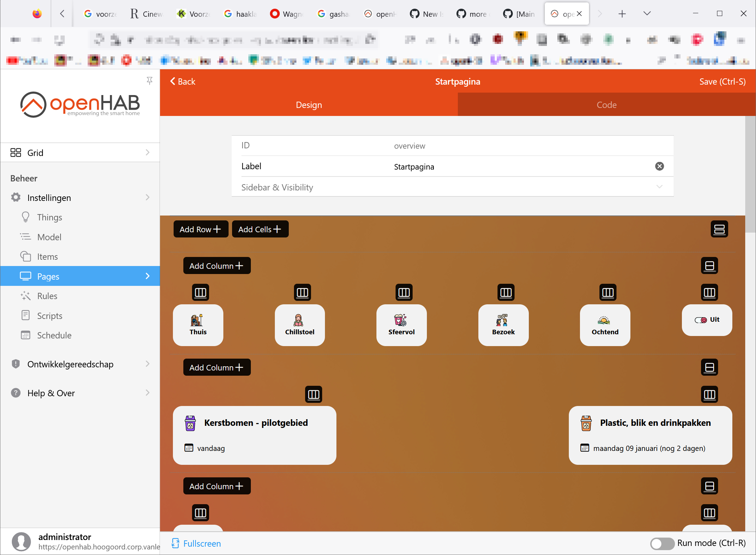This screenshot has width=756, height=555.
Task: Click the row configuration icon next to Add Cells
Action: click(719, 229)
